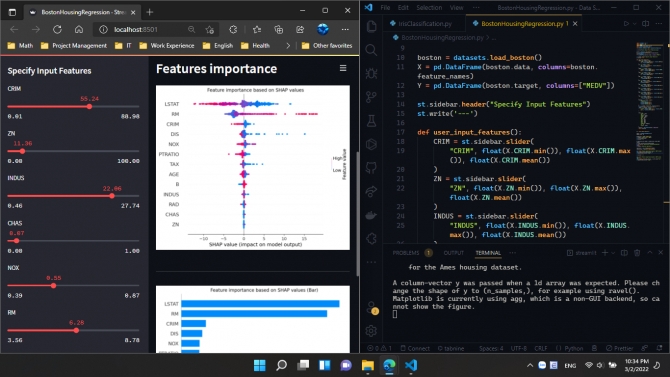Viewport: 670px width, 377px height.
Task: Switch to PROBLEMS panel tab
Action: 406,253
